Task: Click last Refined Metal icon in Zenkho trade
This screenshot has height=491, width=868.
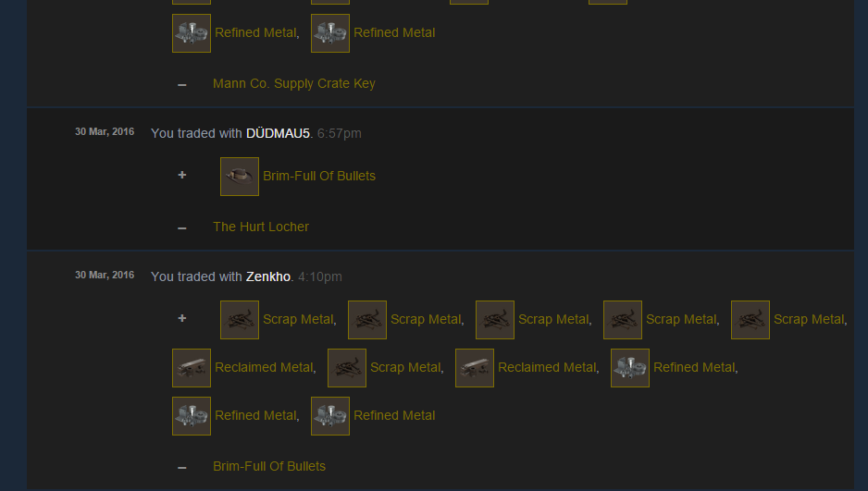Action: point(330,416)
